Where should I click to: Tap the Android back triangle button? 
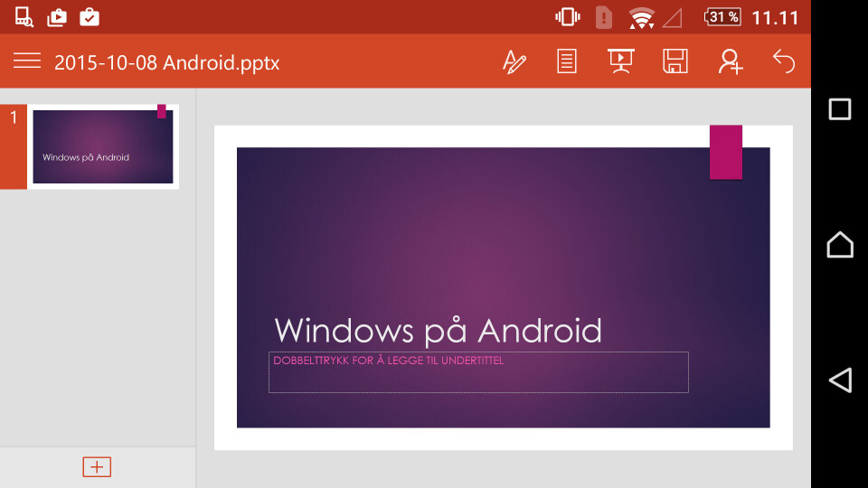(x=840, y=380)
